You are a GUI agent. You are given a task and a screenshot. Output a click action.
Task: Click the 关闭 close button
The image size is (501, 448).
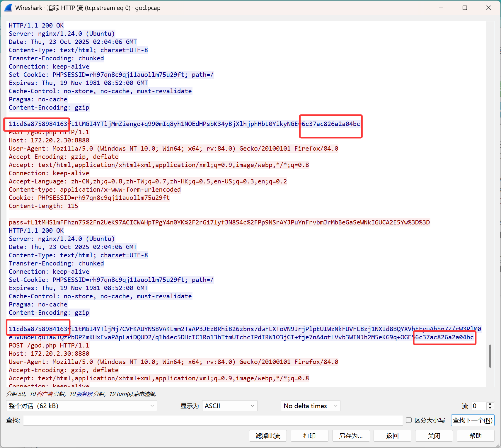coord(434,436)
